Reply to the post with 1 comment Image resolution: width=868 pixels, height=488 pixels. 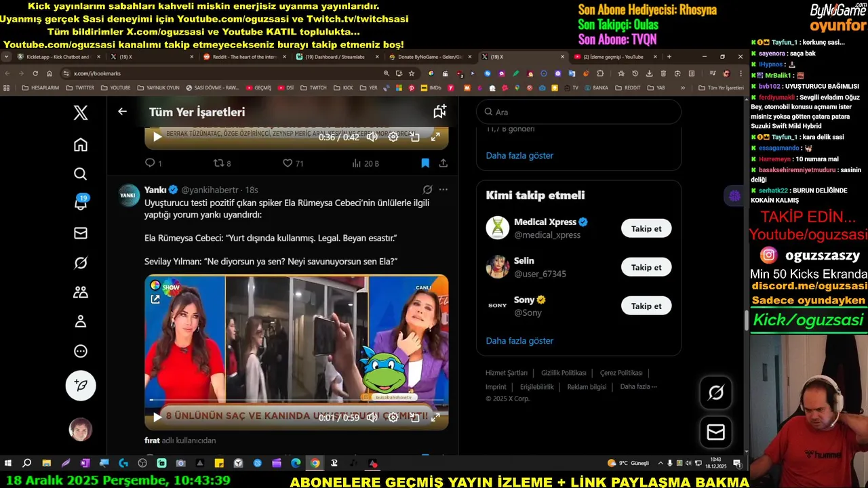click(153, 163)
